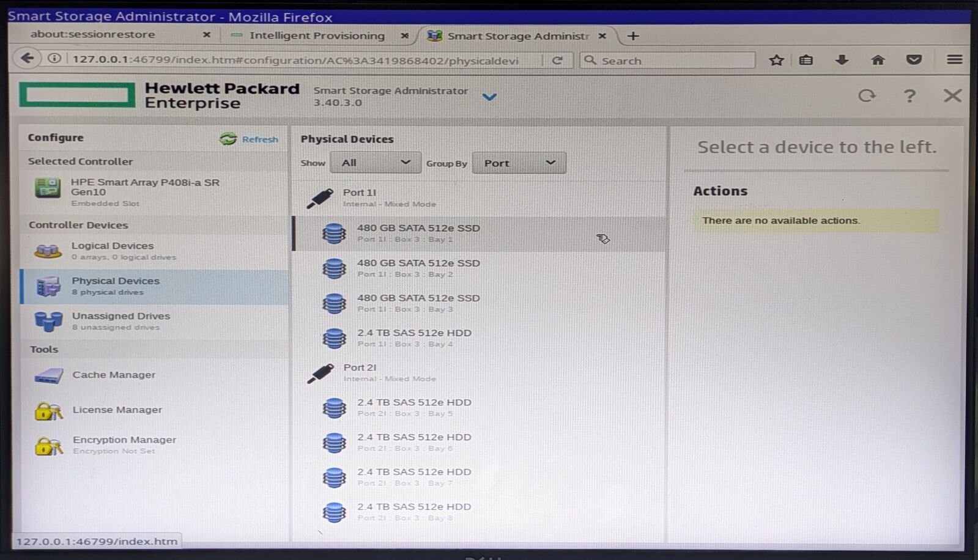Image resolution: width=978 pixels, height=560 pixels.
Task: Open the Group By Port dropdown
Action: 519,163
